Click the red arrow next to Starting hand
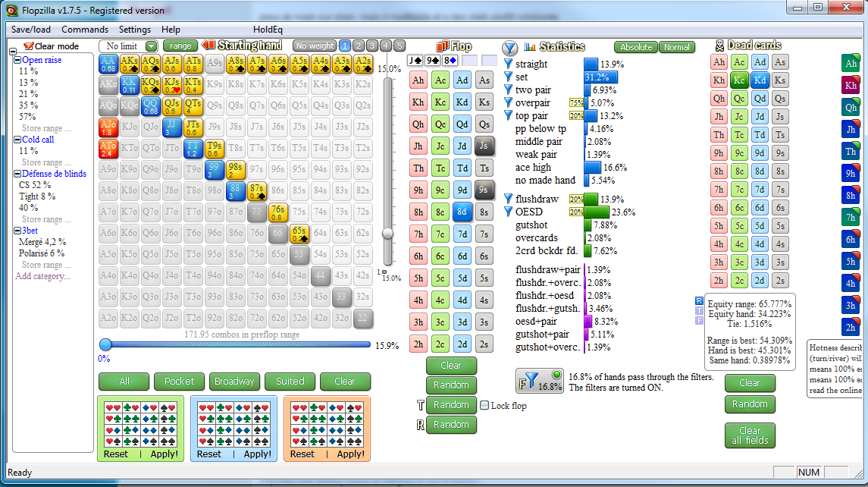Image resolution: width=868 pixels, height=487 pixels. tap(208, 45)
